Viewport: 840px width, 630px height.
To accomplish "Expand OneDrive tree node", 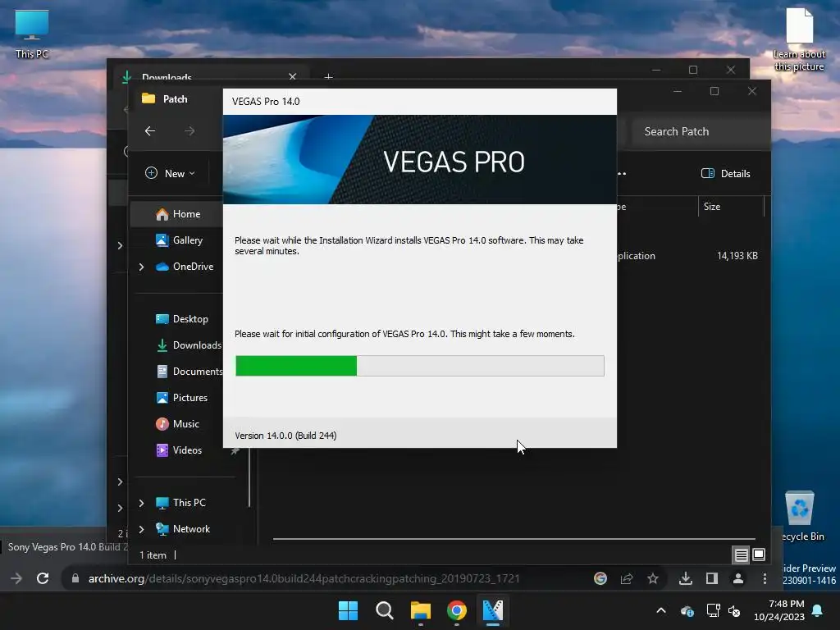I will 141,267.
